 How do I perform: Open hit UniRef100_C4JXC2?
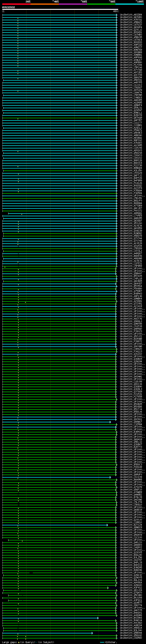point(131,85)
